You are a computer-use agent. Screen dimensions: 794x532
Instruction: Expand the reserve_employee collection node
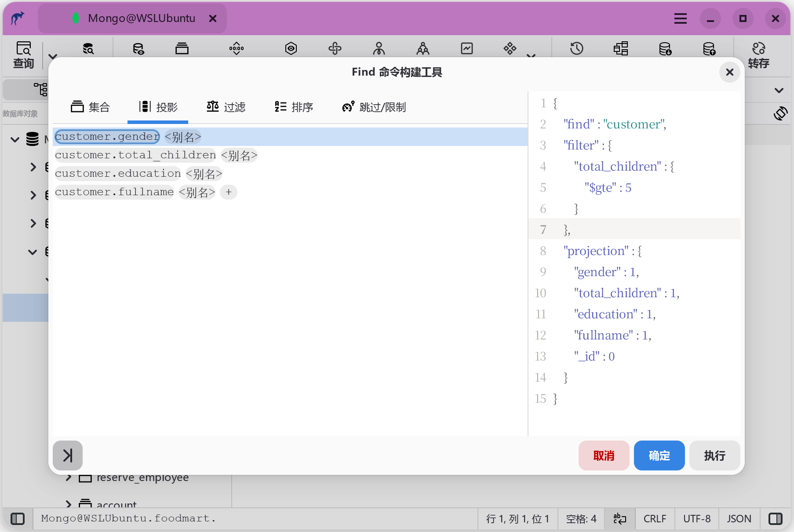pos(69,477)
